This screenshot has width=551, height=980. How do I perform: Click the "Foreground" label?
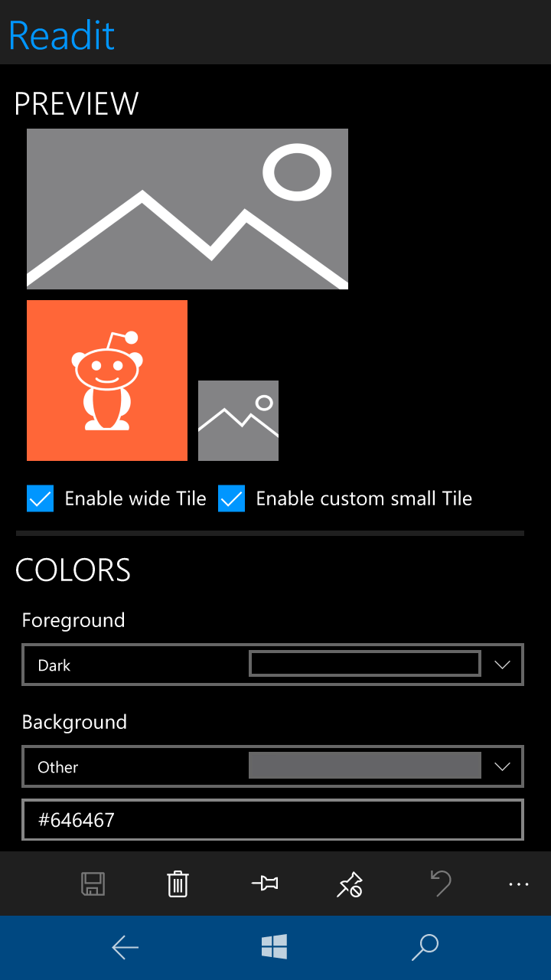73,620
